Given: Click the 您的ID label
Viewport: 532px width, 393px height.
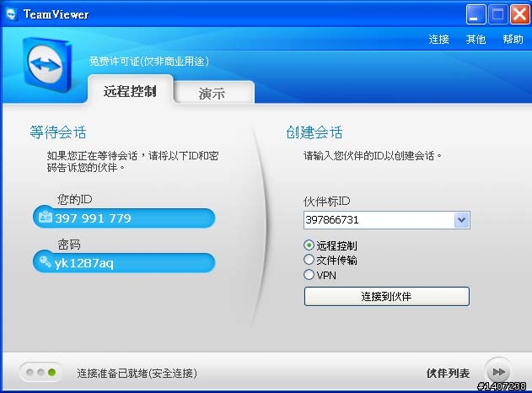Looking at the screenshot, I should click(x=75, y=199).
